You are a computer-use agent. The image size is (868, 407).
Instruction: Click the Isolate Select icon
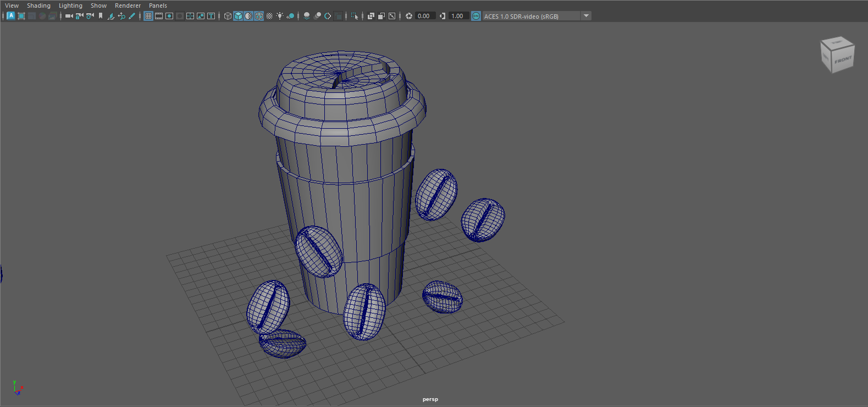pyautogui.click(x=355, y=16)
